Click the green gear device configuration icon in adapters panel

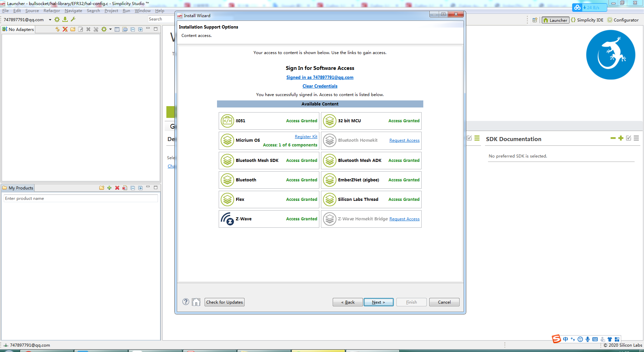click(104, 29)
